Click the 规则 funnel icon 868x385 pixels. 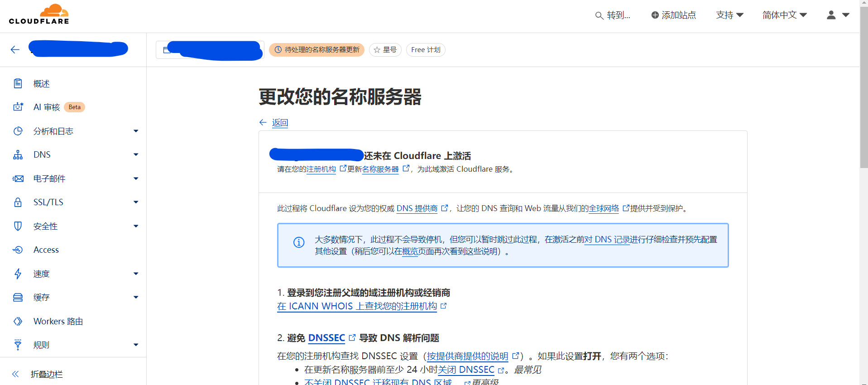(x=18, y=345)
